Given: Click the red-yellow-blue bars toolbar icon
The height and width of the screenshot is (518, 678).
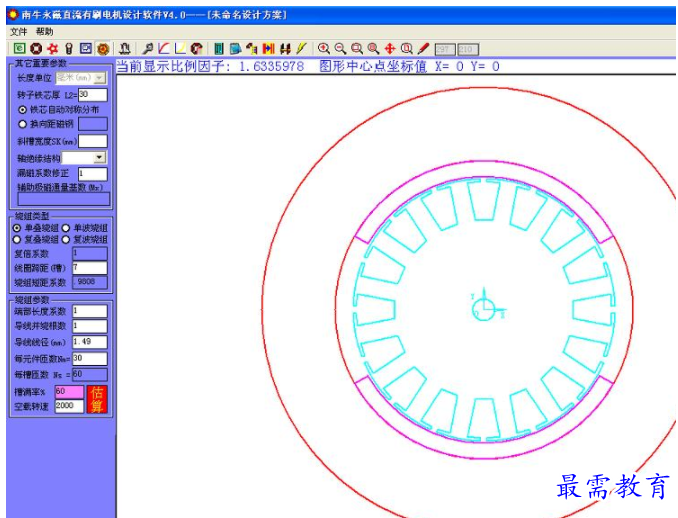Looking at the screenshot, I should coord(269,48).
